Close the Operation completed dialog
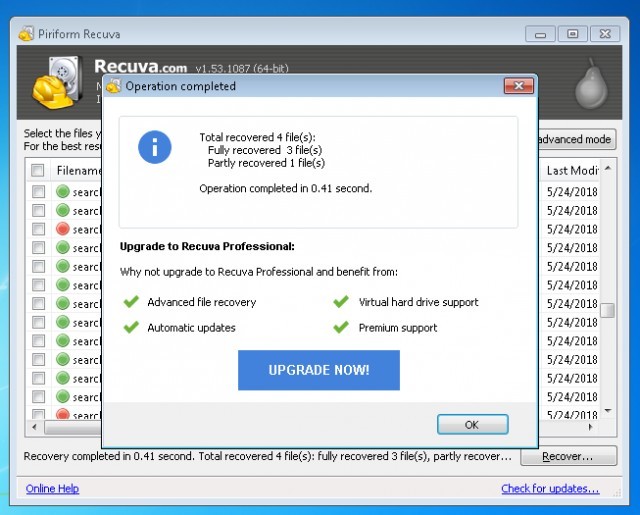The width and height of the screenshot is (640, 515). coord(518,86)
